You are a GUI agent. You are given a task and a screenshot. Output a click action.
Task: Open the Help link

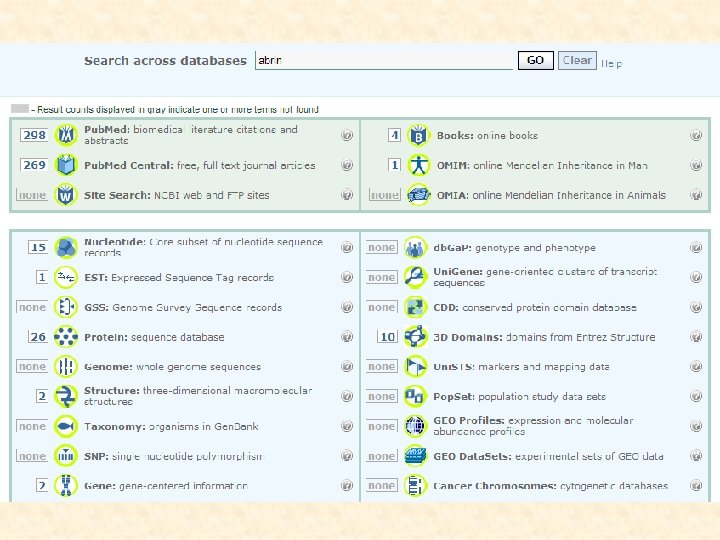point(611,63)
